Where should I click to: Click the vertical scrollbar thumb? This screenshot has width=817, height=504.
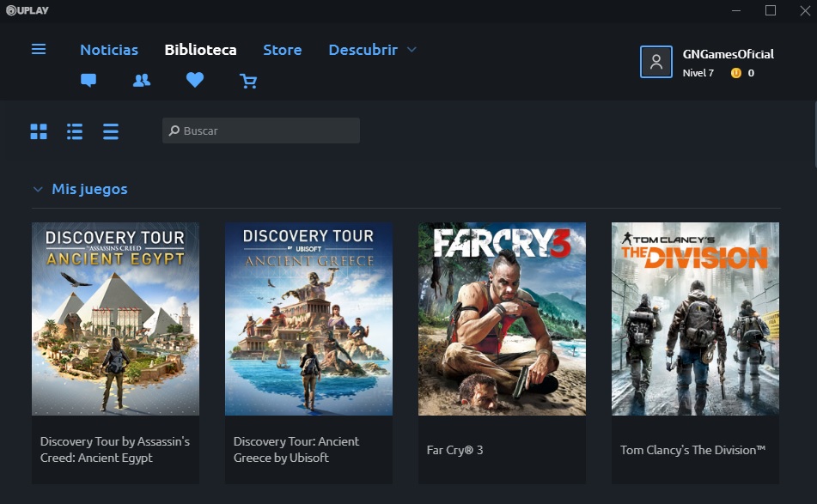click(x=814, y=134)
